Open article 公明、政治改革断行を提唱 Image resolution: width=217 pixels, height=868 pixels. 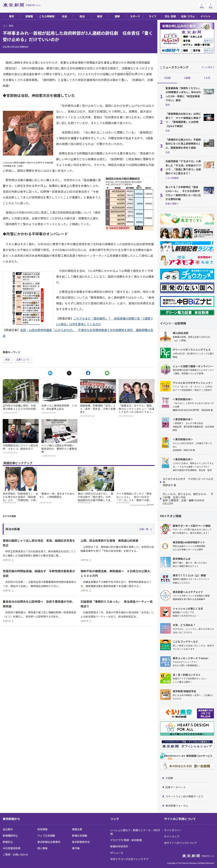click(x=109, y=540)
